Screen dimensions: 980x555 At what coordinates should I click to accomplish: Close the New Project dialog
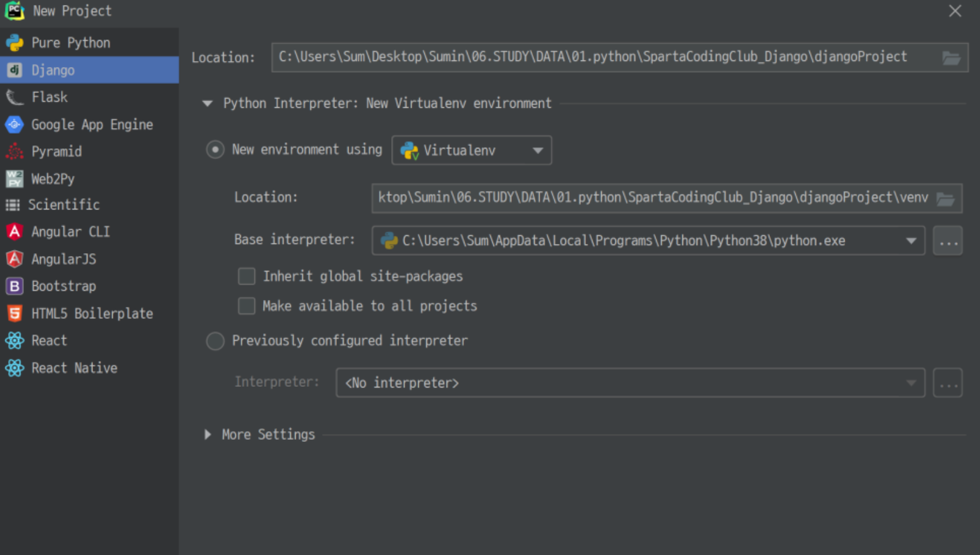[x=955, y=11]
